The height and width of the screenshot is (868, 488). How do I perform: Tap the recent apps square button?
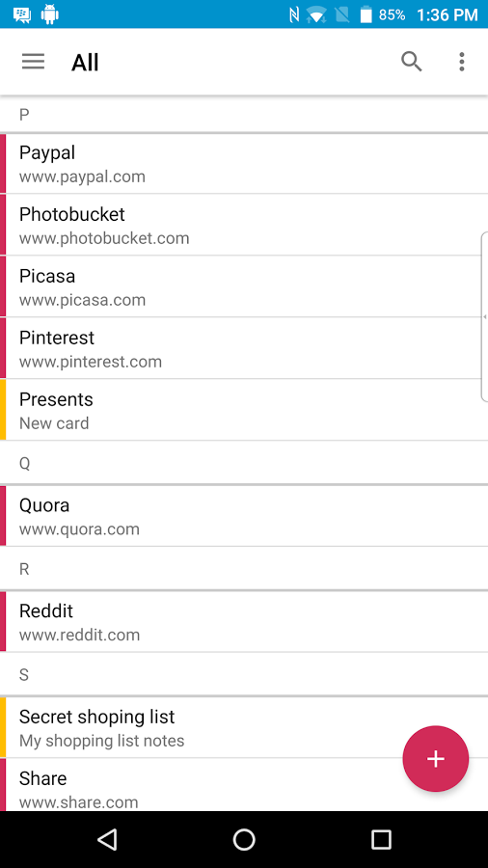click(x=381, y=839)
